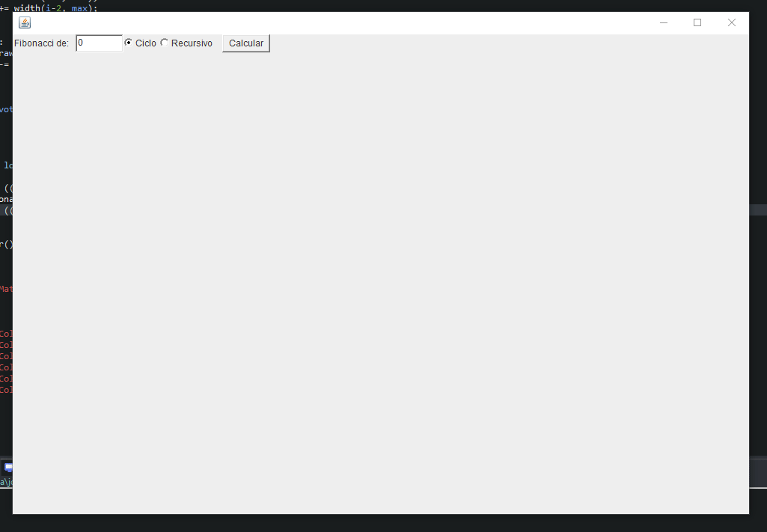Open the blue monitor terminal icon
767x532 pixels.
[8, 468]
